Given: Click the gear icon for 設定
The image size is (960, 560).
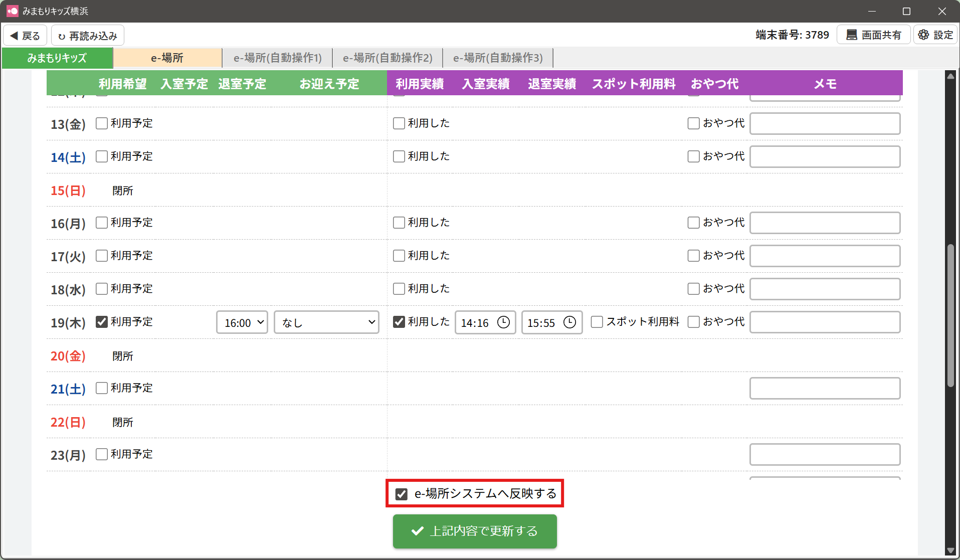Looking at the screenshot, I should [x=923, y=35].
